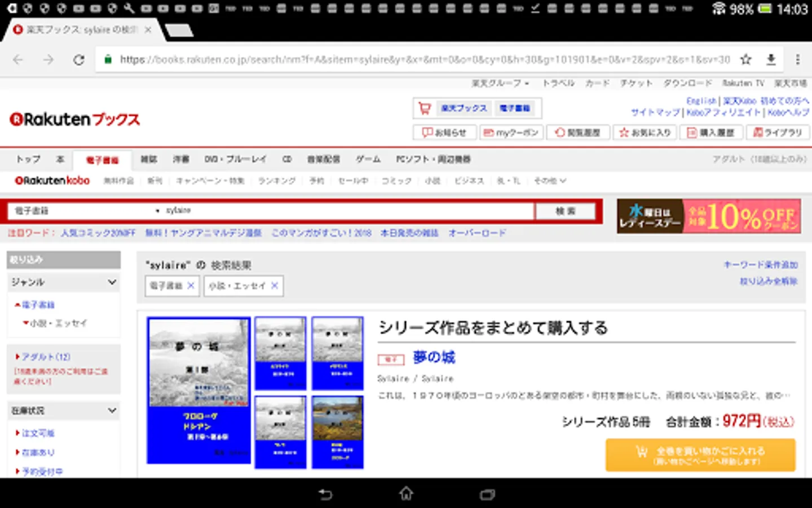The width and height of the screenshot is (812, 508).
Task: Open 人気コミック20%OFF keyword link
Action: [x=98, y=233]
